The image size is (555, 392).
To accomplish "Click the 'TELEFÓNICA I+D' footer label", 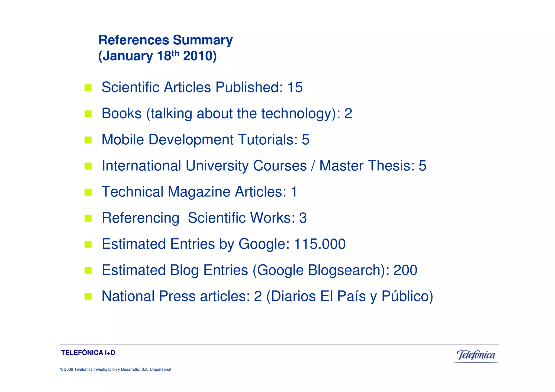I will 88,353.
